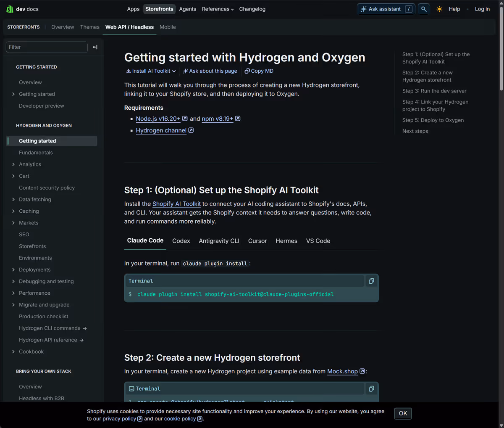The width and height of the screenshot is (504, 428).
Task: Click Ask about this page
Action: pyautogui.click(x=210, y=71)
